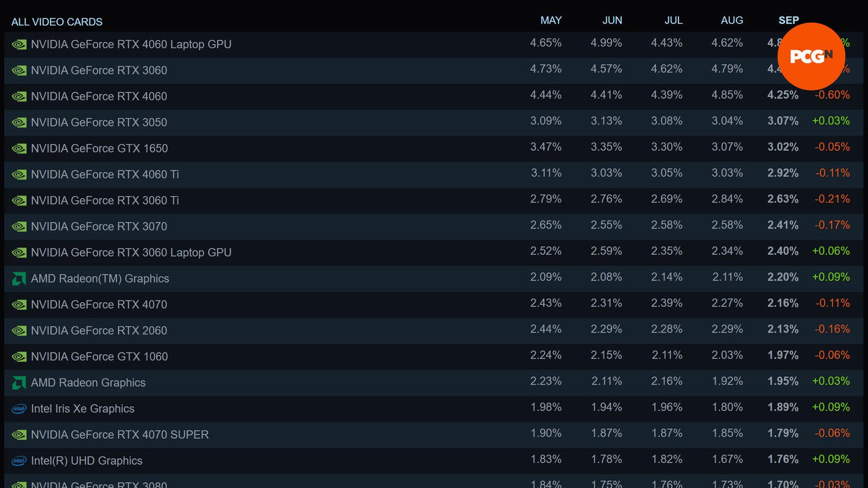868x488 pixels.
Task: Click the Intel icon beside Iris Xe Graphics
Action: pos(19,409)
